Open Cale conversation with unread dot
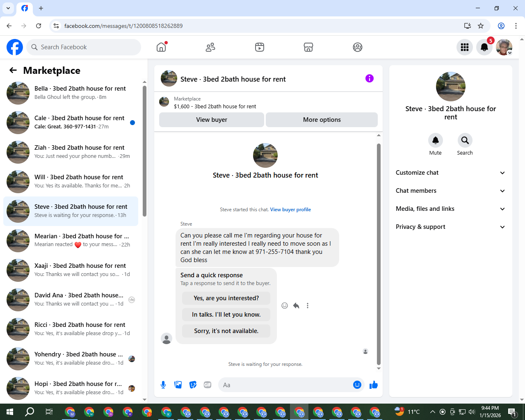 pyautogui.click(x=71, y=122)
